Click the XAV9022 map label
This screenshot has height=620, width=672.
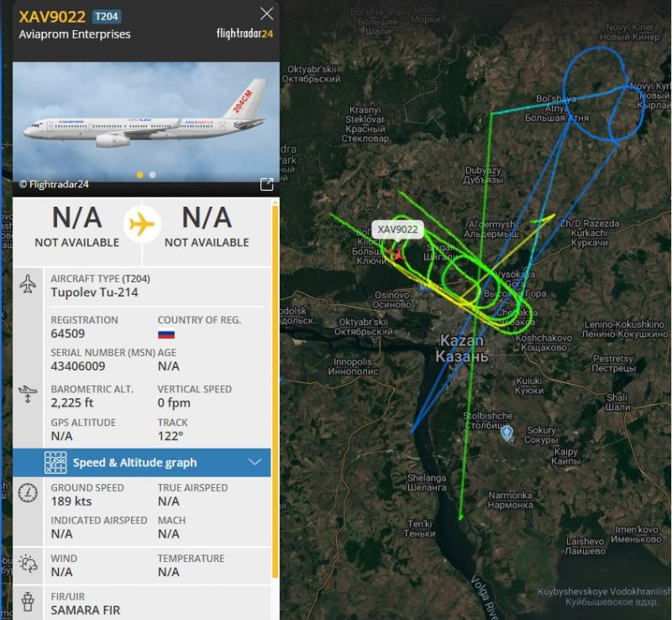point(397,229)
